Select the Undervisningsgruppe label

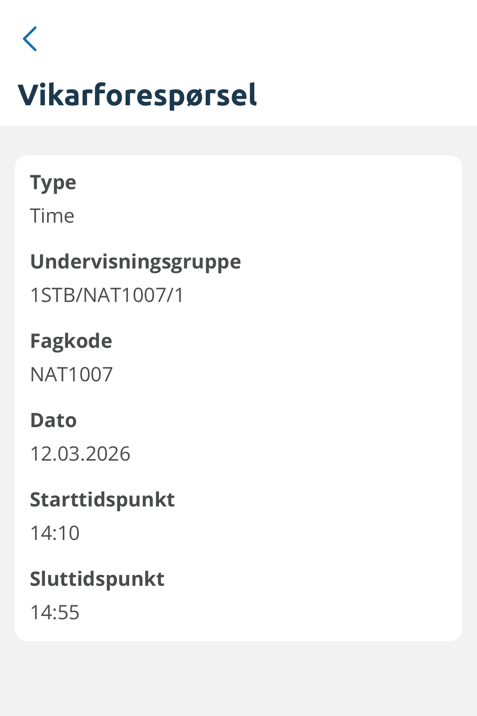pyautogui.click(x=136, y=263)
